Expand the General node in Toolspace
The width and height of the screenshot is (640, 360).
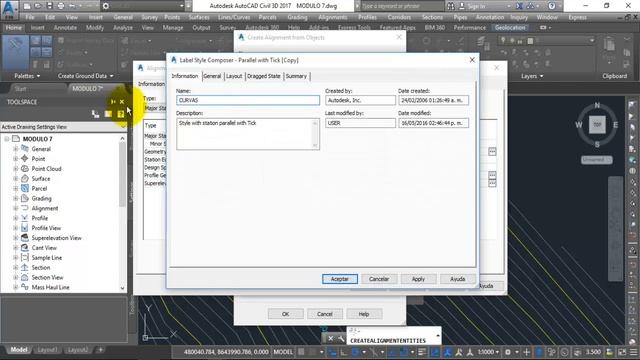(16, 149)
